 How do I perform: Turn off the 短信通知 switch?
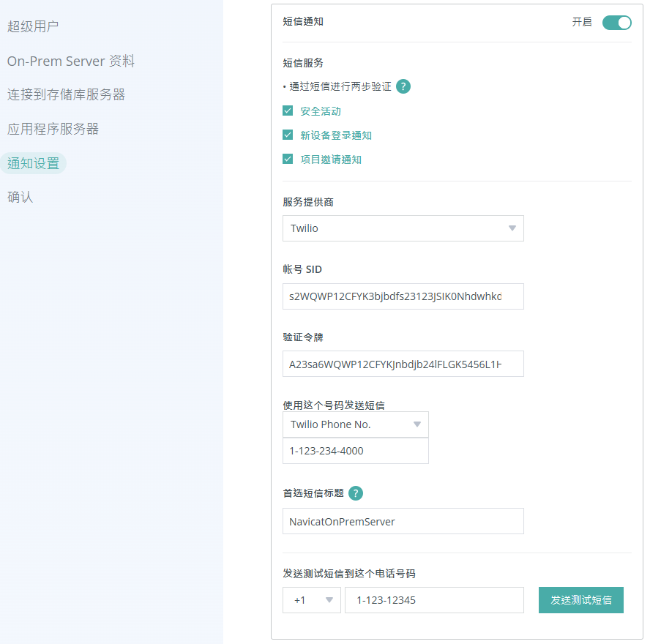616,23
